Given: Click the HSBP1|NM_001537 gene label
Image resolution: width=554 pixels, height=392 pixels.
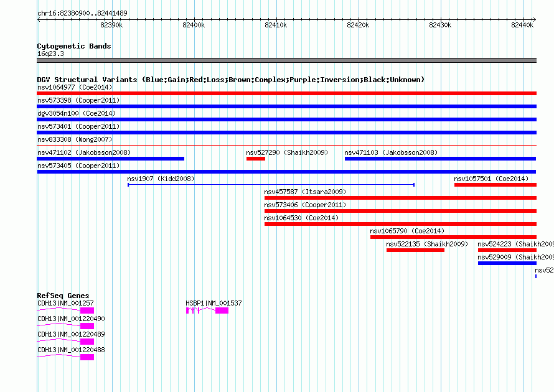Looking at the screenshot, I should (214, 303).
